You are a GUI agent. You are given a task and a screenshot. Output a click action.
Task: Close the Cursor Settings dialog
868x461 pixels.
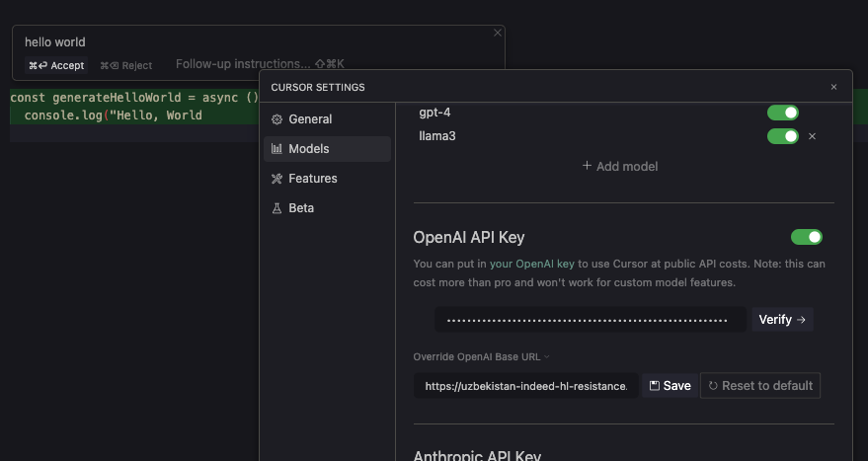(x=833, y=87)
